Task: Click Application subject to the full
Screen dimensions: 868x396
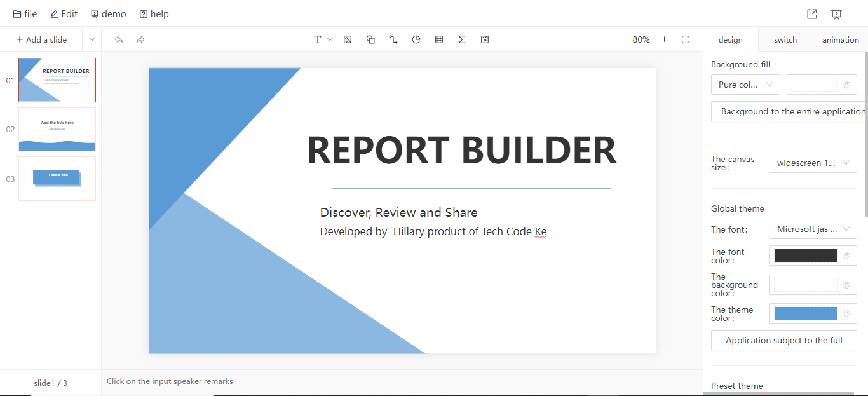Action: [783, 340]
